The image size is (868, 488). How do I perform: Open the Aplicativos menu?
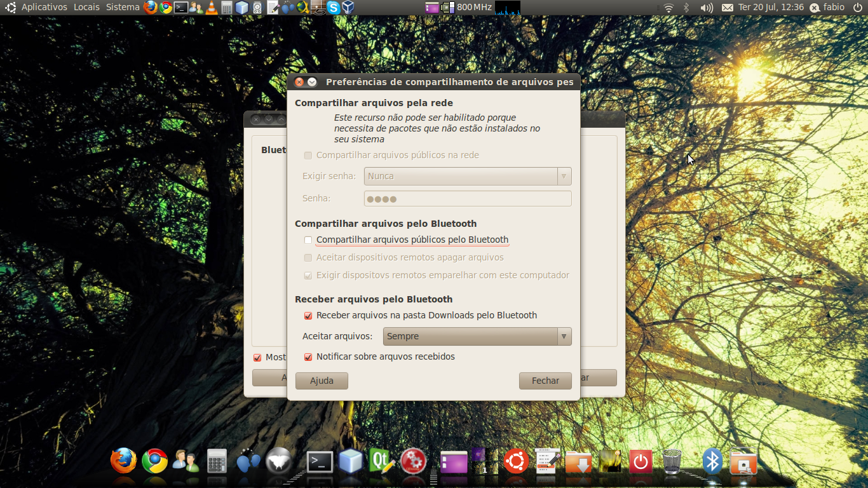point(44,8)
